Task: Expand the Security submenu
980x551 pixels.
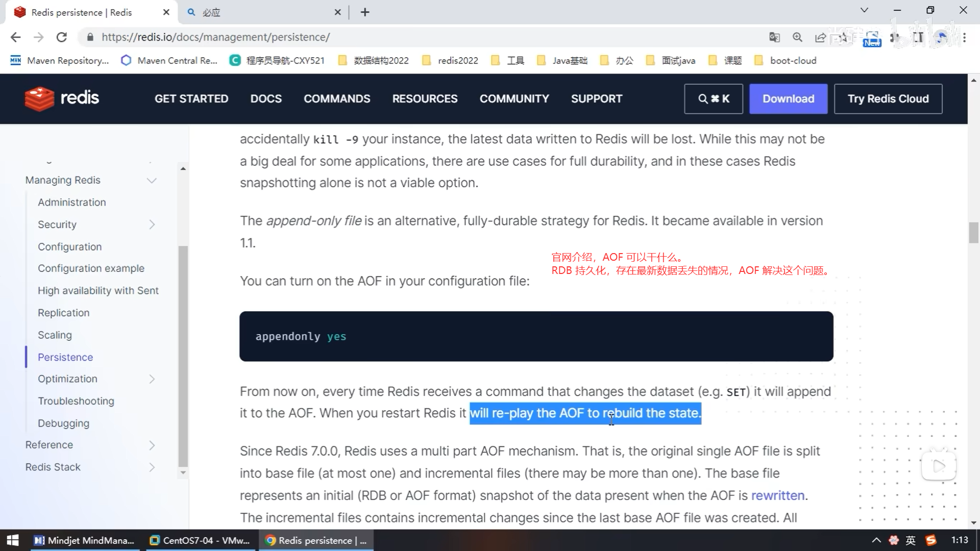Action: 152,225
